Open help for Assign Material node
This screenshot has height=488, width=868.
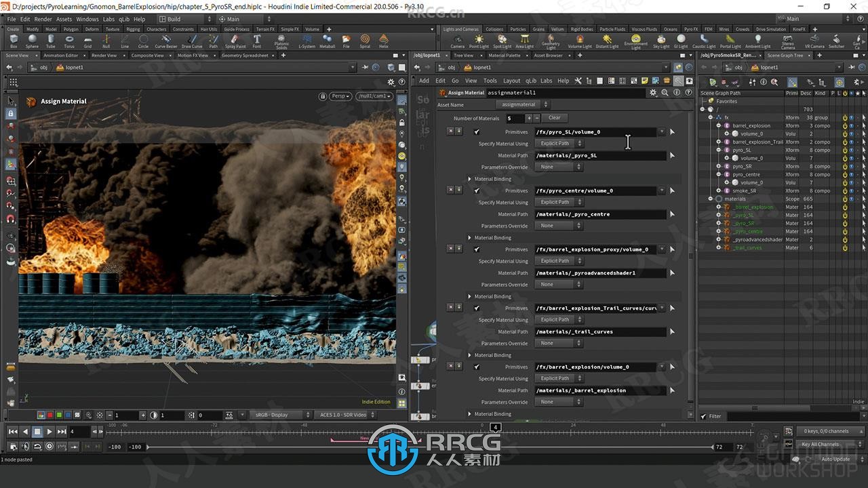(687, 92)
